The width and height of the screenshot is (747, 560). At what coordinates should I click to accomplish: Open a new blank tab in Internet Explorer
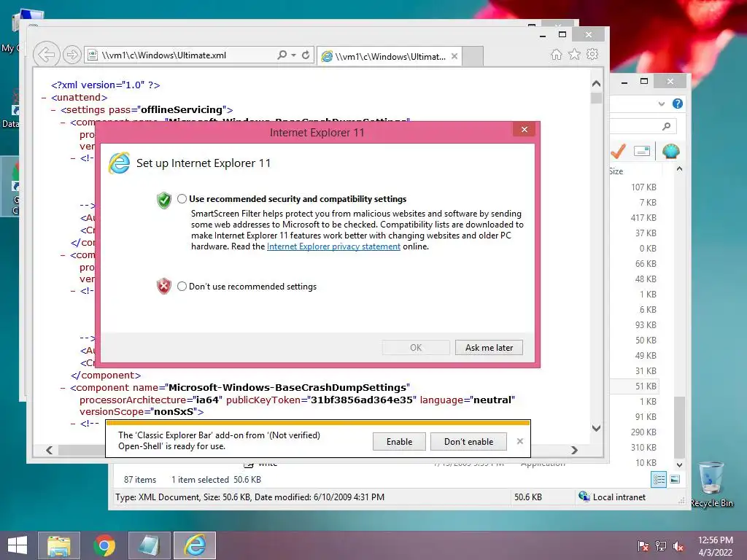(x=473, y=56)
